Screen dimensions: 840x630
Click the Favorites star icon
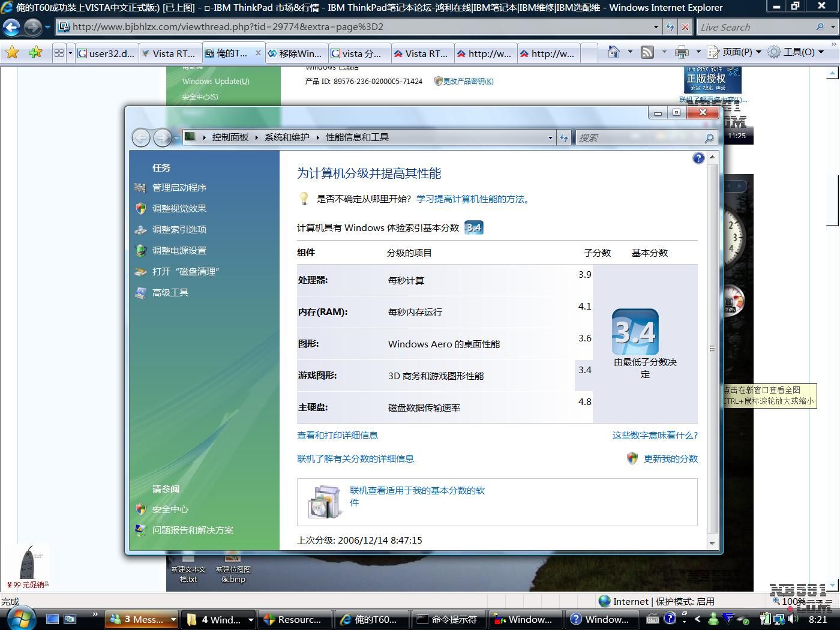(11, 53)
